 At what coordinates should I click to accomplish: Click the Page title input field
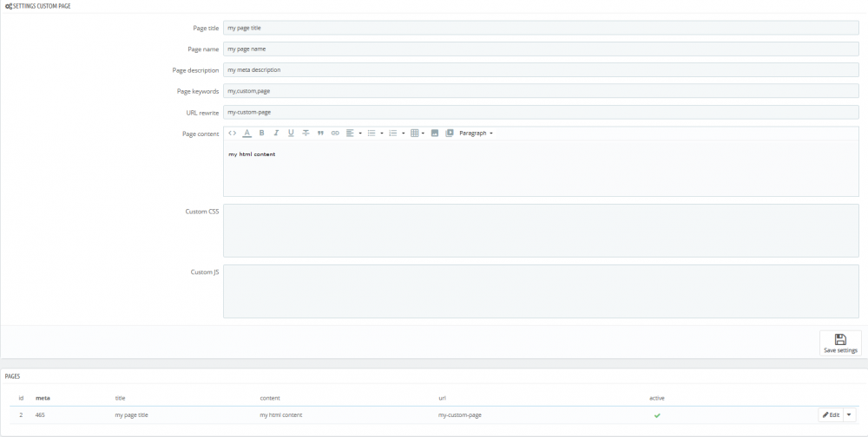[x=541, y=28]
